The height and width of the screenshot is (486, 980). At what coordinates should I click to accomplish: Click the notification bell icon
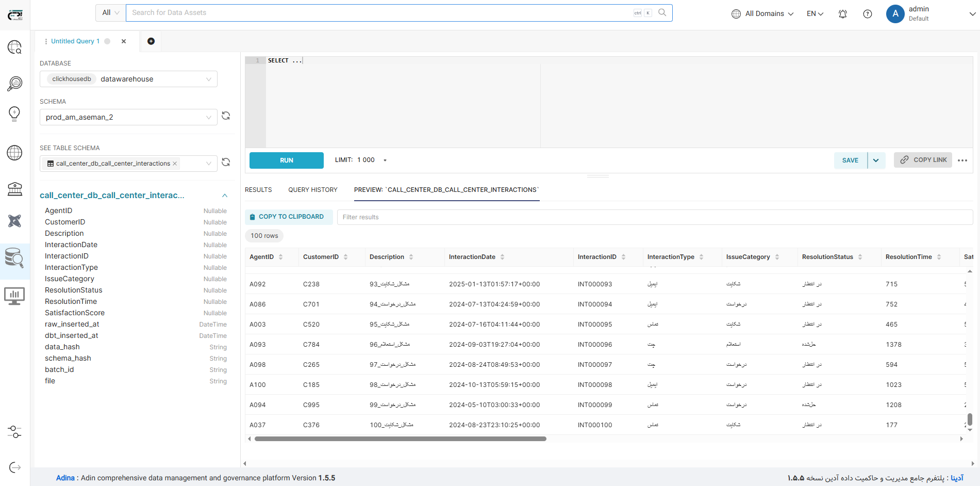click(842, 14)
